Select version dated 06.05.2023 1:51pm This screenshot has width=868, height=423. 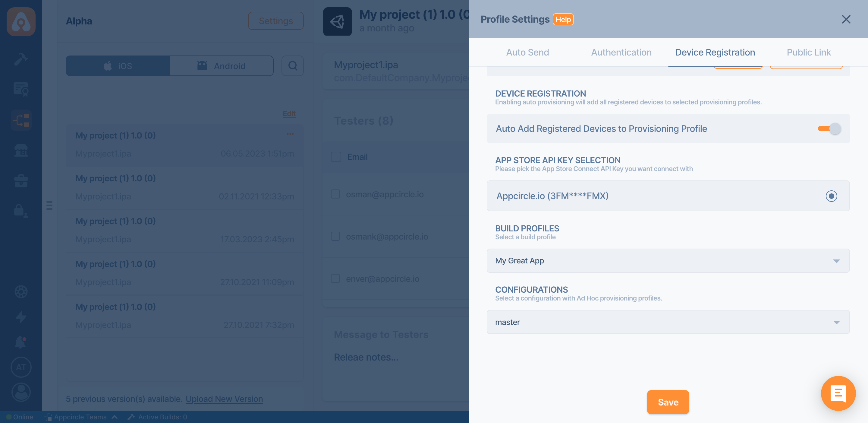[x=185, y=145]
